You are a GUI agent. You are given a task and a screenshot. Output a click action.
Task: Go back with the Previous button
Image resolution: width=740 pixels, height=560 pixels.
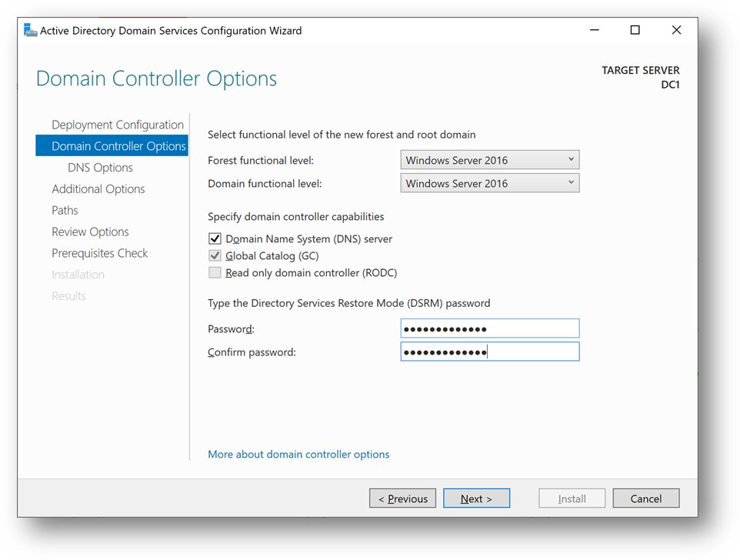tap(402, 498)
